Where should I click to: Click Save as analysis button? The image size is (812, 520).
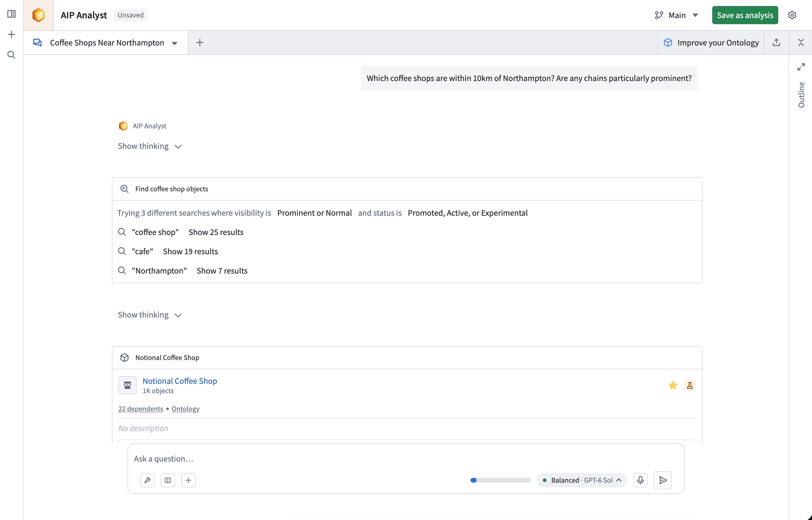(x=745, y=15)
